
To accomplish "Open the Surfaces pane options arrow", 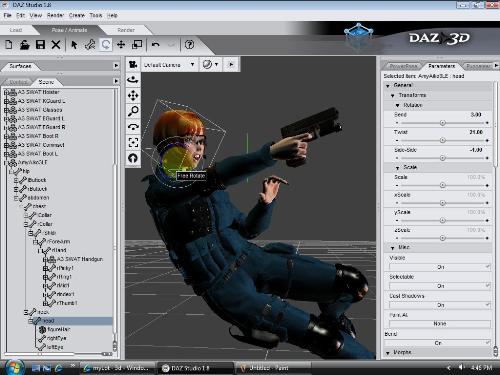I will coord(116,66).
